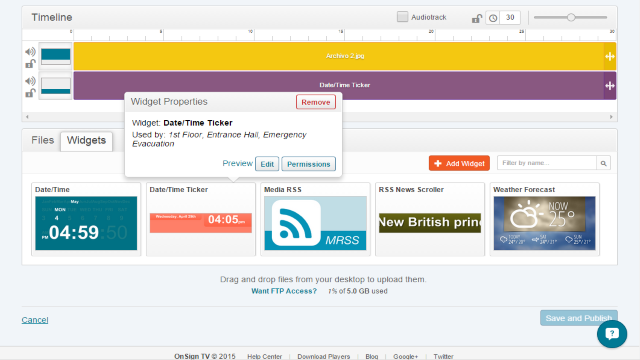Switch to the Files tab
This screenshot has height=360, width=640.
point(42,140)
